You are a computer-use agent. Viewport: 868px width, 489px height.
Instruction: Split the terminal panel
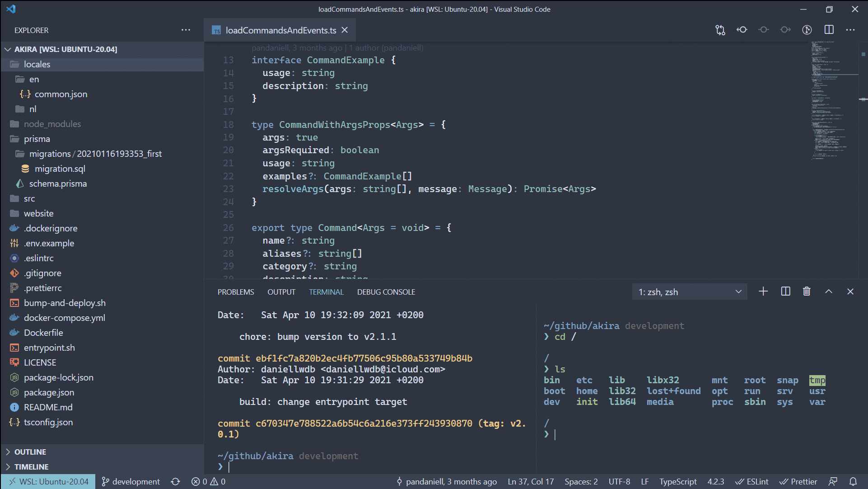[x=785, y=292]
